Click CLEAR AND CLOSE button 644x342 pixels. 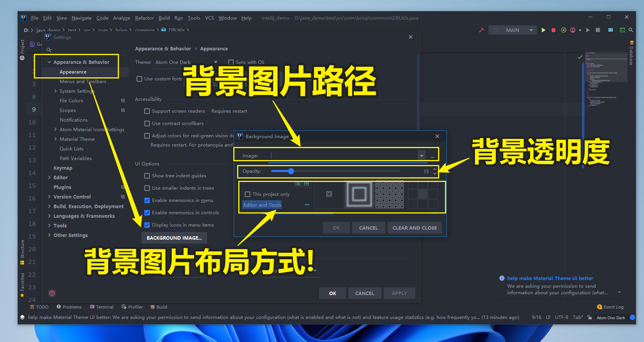pyautogui.click(x=415, y=228)
